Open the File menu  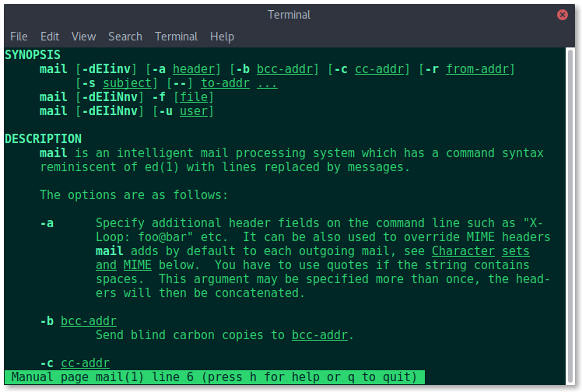click(19, 37)
